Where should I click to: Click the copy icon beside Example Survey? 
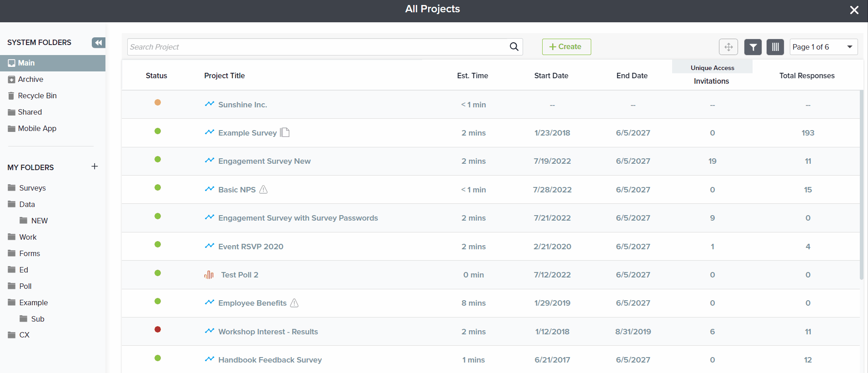285,132
